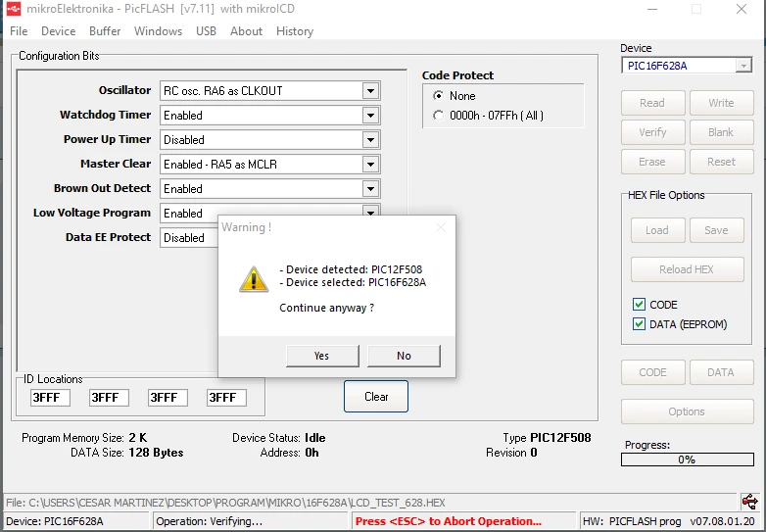Select 0000h - 07FFh (All) code protect
The width and height of the screenshot is (766, 532).
[438, 116]
